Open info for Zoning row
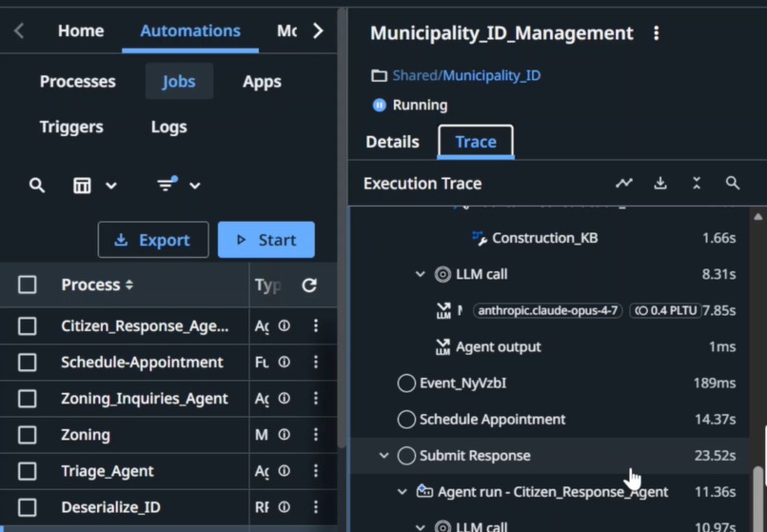Viewport: 767px width, 532px height. pyautogui.click(x=285, y=434)
